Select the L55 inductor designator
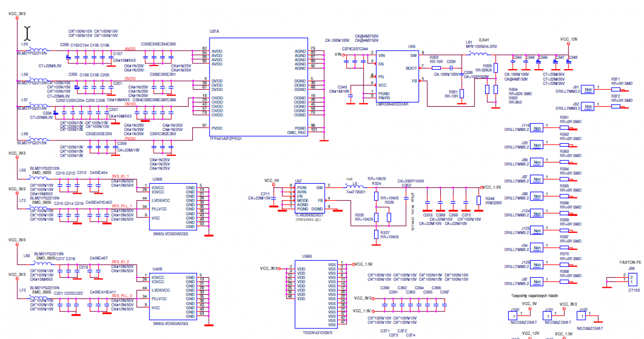 click(x=24, y=44)
